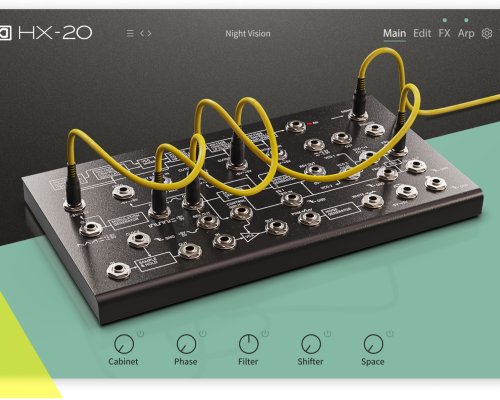Switch to the Arp tab

466,34
